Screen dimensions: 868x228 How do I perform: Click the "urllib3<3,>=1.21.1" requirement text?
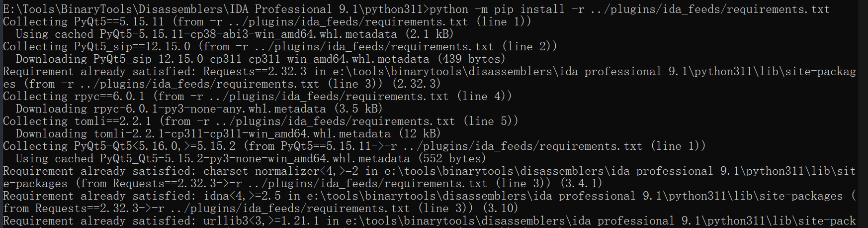point(261,221)
